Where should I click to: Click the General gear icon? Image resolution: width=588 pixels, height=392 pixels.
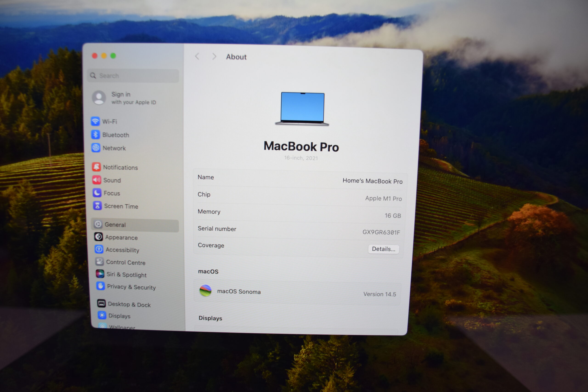(98, 224)
